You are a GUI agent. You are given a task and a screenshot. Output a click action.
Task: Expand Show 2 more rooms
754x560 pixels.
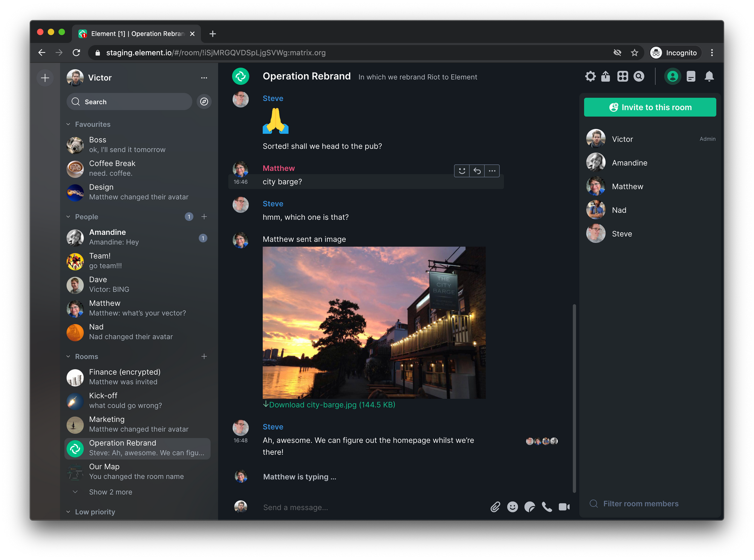tap(110, 491)
